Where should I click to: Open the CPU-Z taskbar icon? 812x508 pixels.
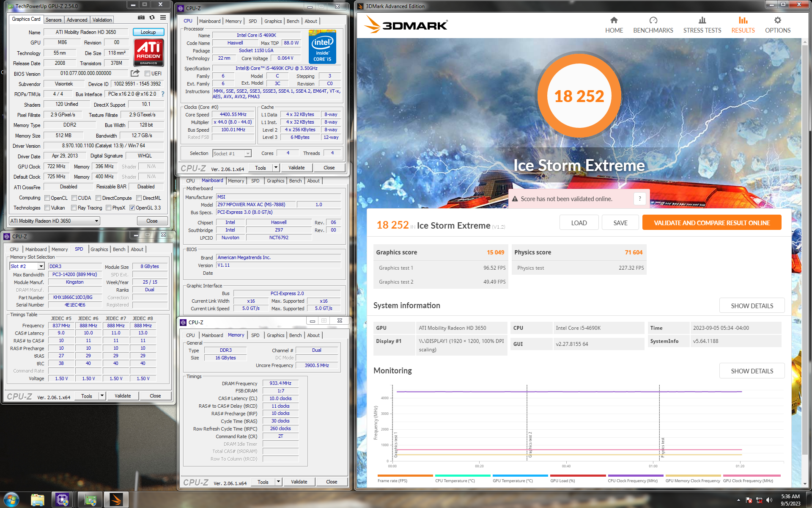[x=62, y=500]
